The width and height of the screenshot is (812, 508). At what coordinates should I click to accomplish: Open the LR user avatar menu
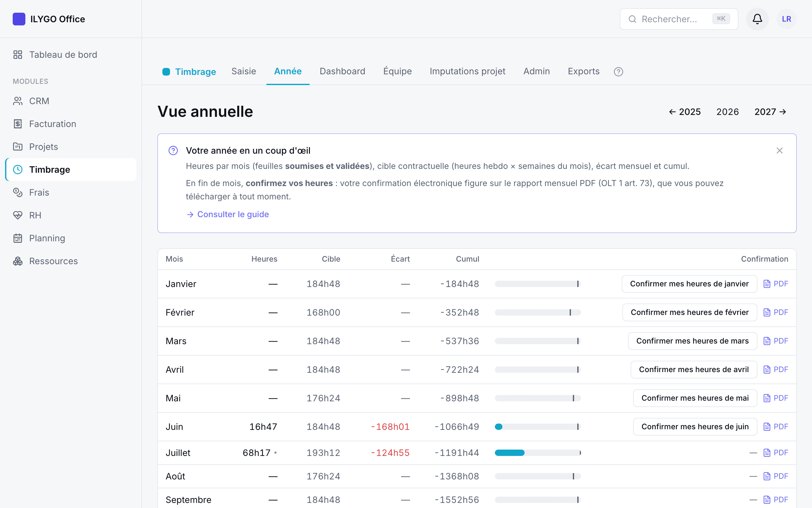(787, 19)
